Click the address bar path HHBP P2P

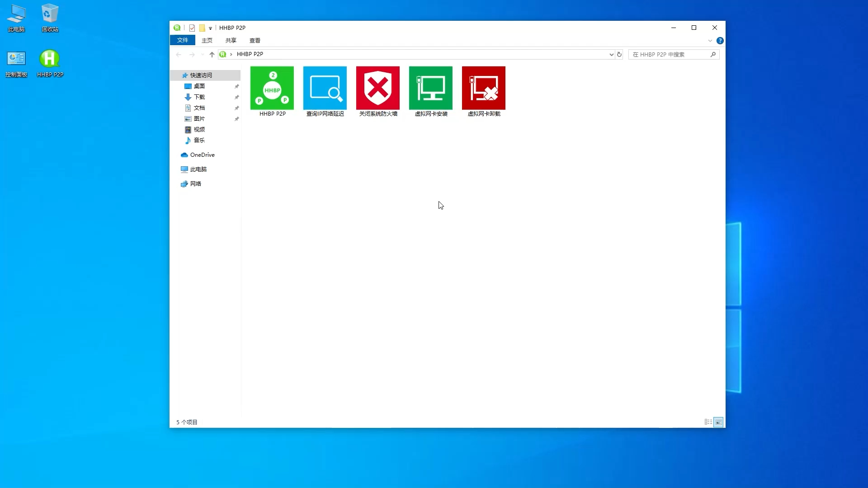250,54
